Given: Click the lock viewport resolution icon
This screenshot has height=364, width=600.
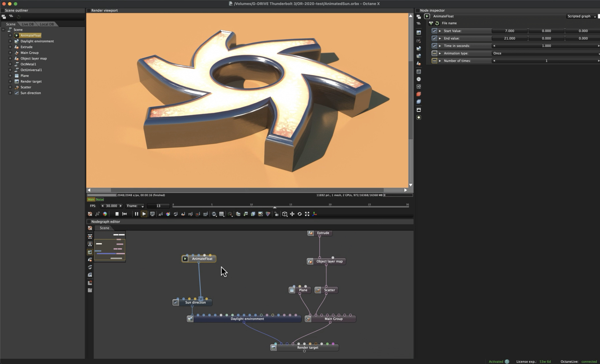Looking at the screenshot, I should coord(276,214).
